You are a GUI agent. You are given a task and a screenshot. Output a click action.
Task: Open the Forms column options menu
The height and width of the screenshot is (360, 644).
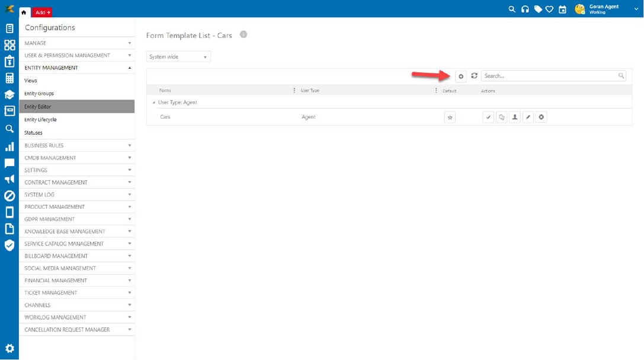(x=294, y=91)
